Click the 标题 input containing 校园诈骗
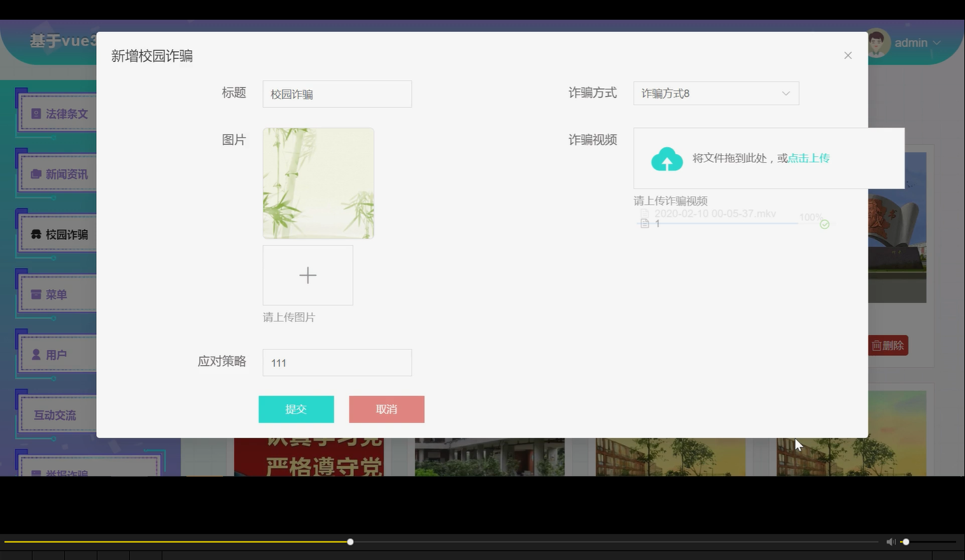Image resolution: width=965 pixels, height=560 pixels. tap(337, 94)
